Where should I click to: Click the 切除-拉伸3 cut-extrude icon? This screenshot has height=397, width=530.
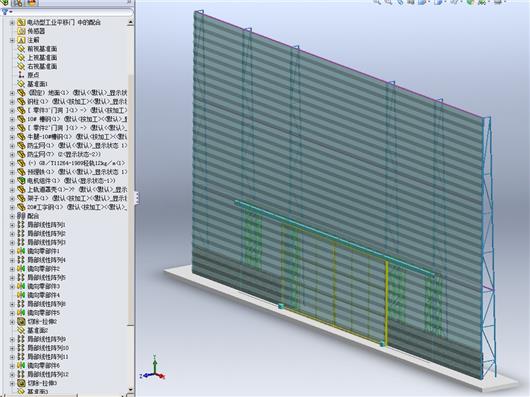point(21,383)
